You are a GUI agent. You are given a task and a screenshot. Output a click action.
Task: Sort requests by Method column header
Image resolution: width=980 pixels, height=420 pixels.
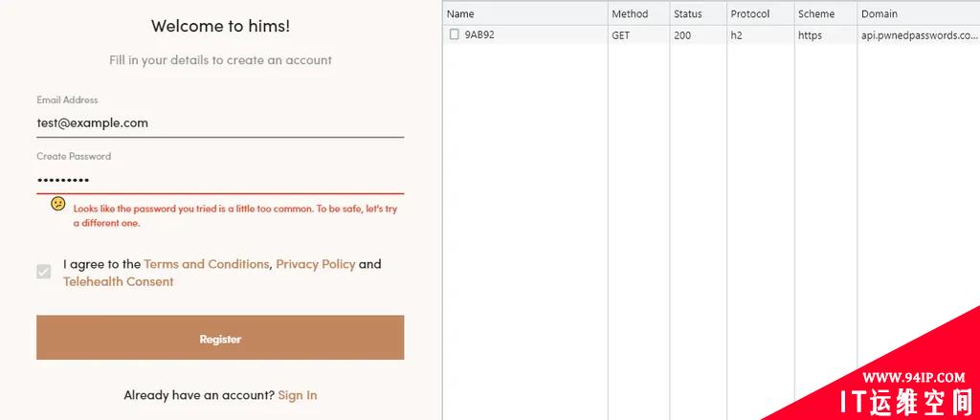[638, 13]
